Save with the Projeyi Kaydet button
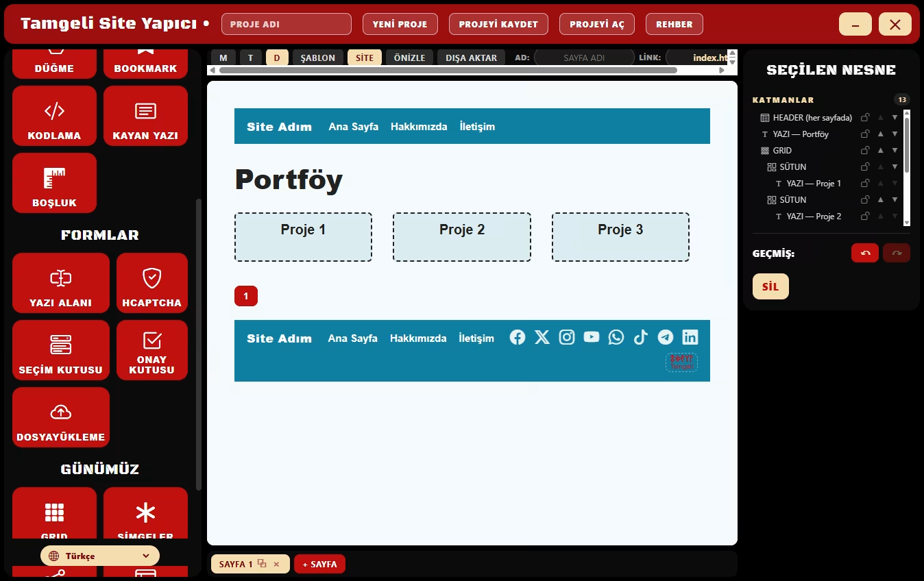 pyautogui.click(x=498, y=24)
